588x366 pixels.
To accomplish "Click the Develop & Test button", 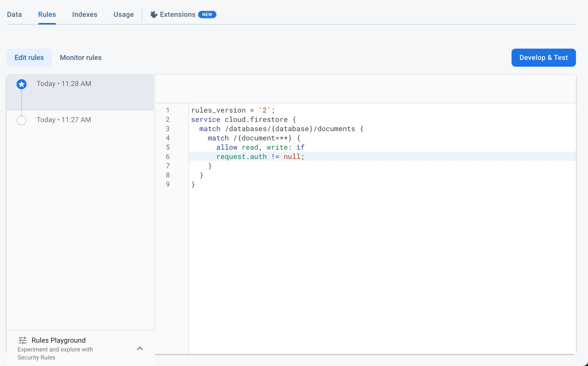I will pos(544,58).
